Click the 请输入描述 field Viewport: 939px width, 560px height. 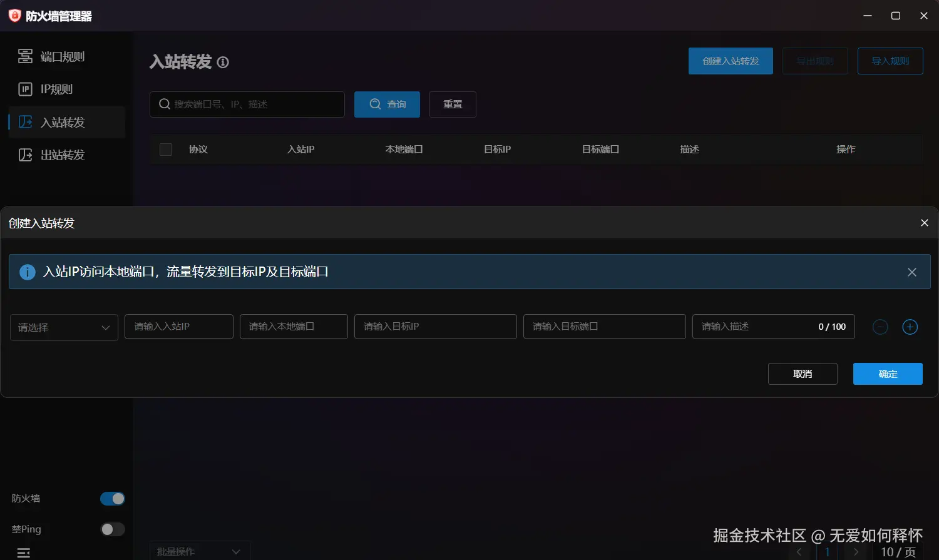[x=774, y=327]
